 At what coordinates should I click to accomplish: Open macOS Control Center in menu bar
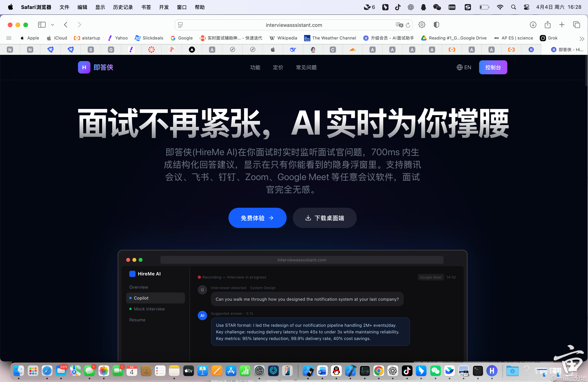pos(526,7)
